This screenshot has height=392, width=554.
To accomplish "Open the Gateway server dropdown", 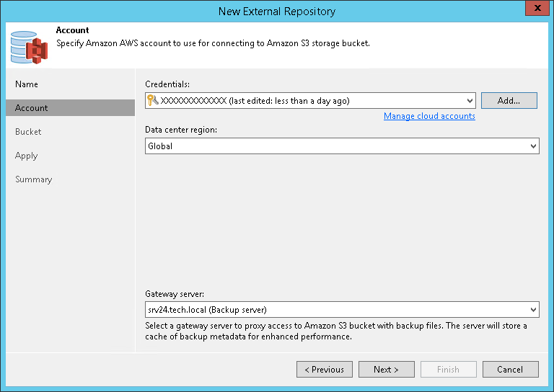I will [534, 310].
